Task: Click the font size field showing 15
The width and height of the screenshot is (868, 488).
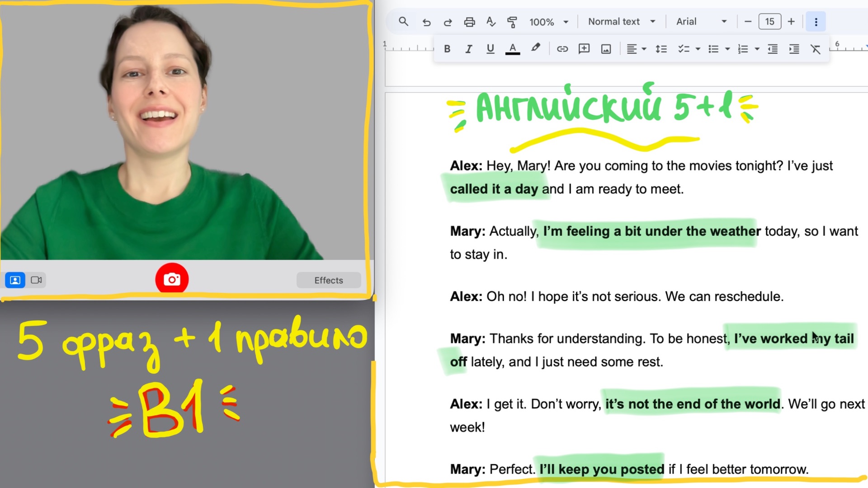Action: [x=769, y=22]
